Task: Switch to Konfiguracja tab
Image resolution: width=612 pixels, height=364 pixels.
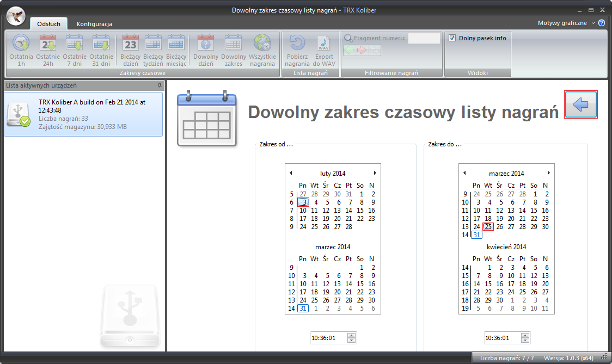Action: pyautogui.click(x=94, y=24)
